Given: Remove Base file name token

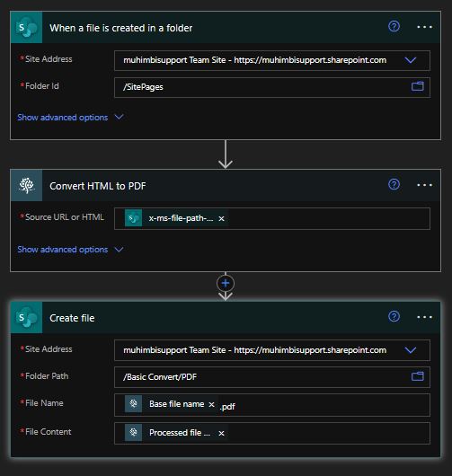Looking at the screenshot, I should tap(212, 404).
